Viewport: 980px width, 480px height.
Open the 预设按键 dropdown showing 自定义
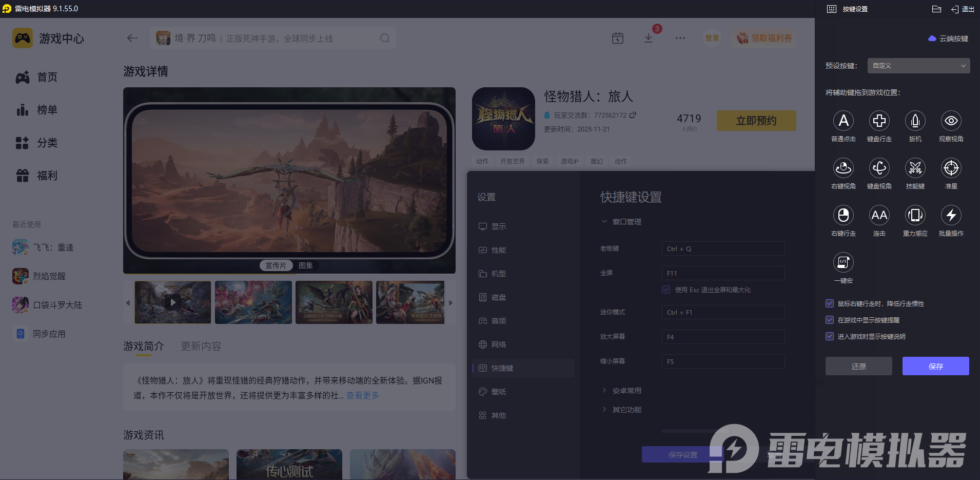[x=917, y=66]
